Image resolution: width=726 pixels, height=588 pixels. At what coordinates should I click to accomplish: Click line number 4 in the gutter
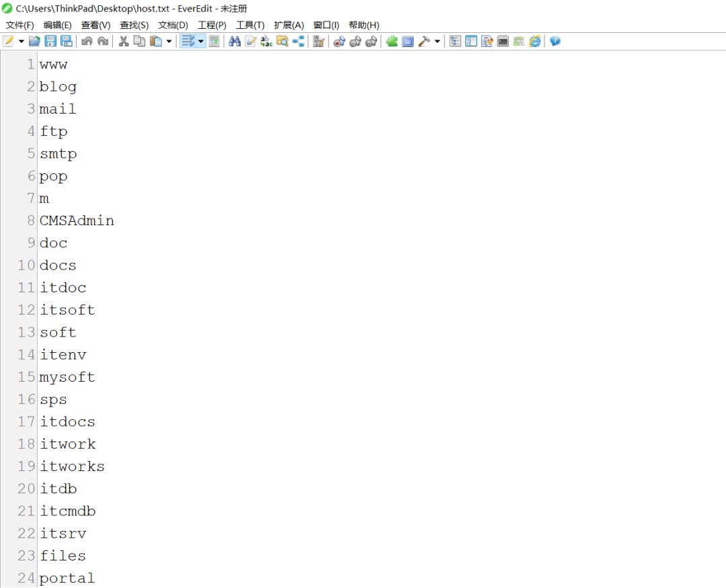31,131
